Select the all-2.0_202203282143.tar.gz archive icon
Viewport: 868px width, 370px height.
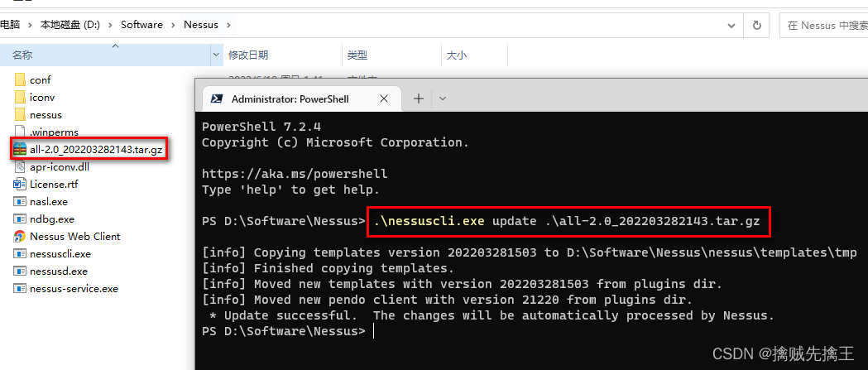pyautogui.click(x=20, y=149)
